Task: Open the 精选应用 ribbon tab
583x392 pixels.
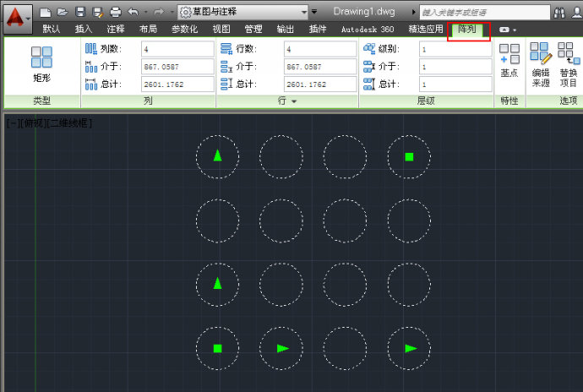Action: coord(426,29)
